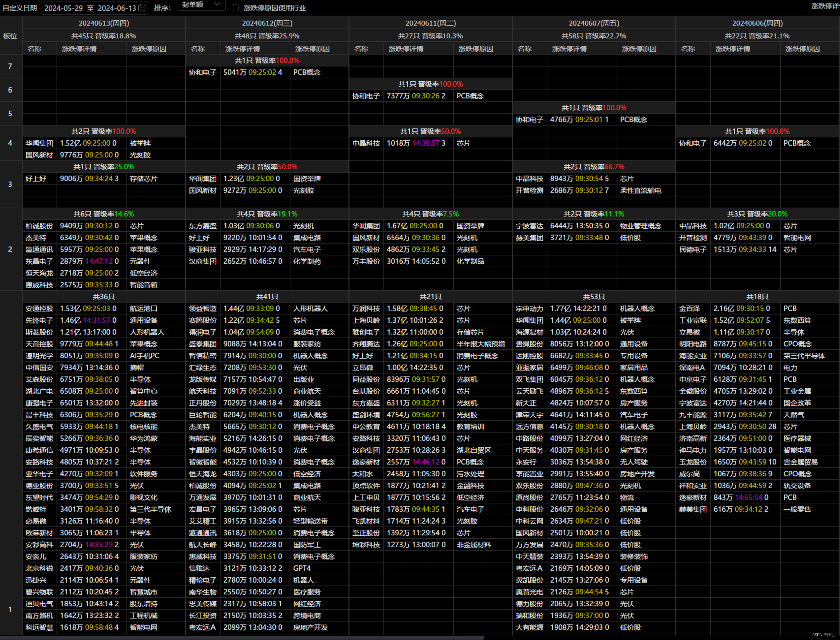Click 万润科技 with 1.58亿 seal amount
This screenshot has height=640, width=840.
pos(366,309)
